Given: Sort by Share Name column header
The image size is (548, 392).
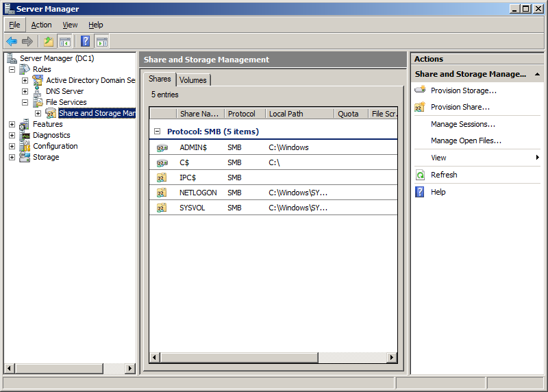Looking at the screenshot, I should (x=200, y=114).
